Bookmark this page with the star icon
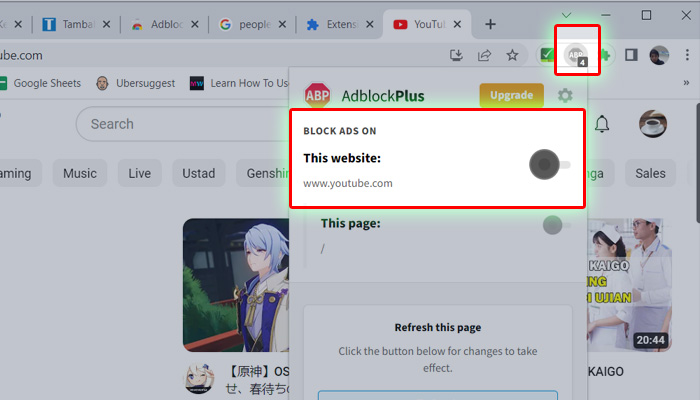 (x=512, y=55)
